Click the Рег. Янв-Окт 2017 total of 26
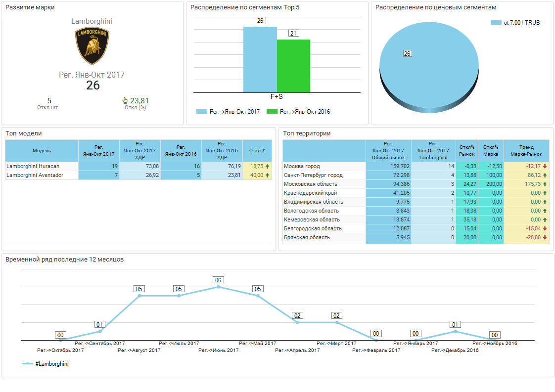 tap(92, 85)
